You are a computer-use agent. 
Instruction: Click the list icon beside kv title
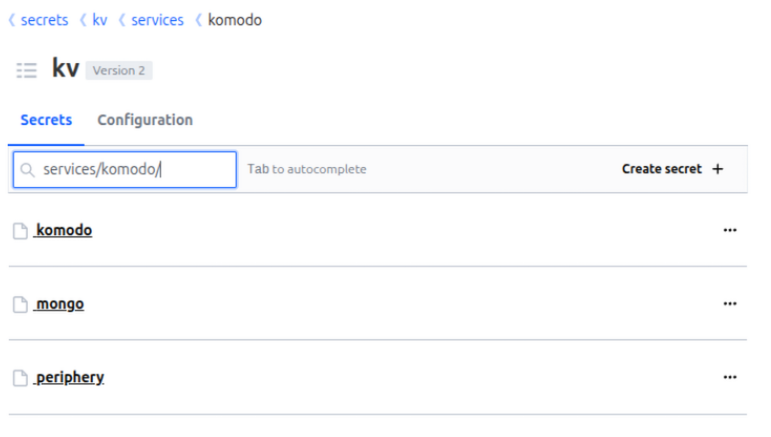point(27,70)
